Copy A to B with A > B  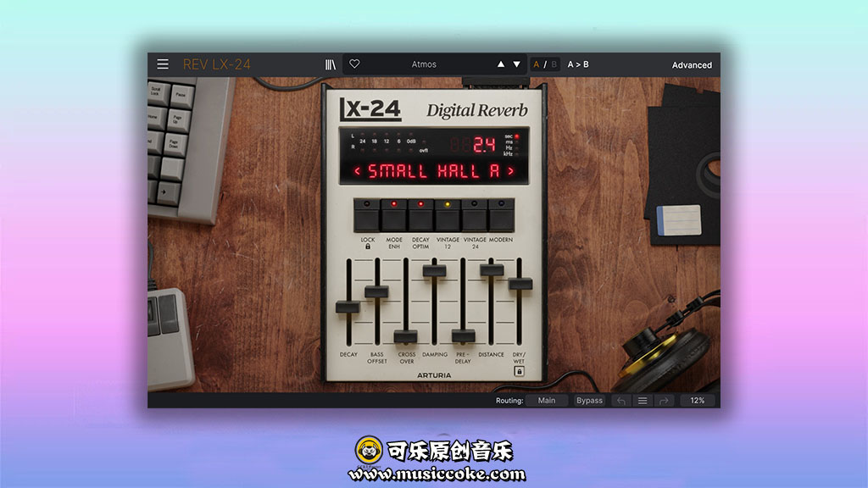pyautogui.click(x=578, y=64)
